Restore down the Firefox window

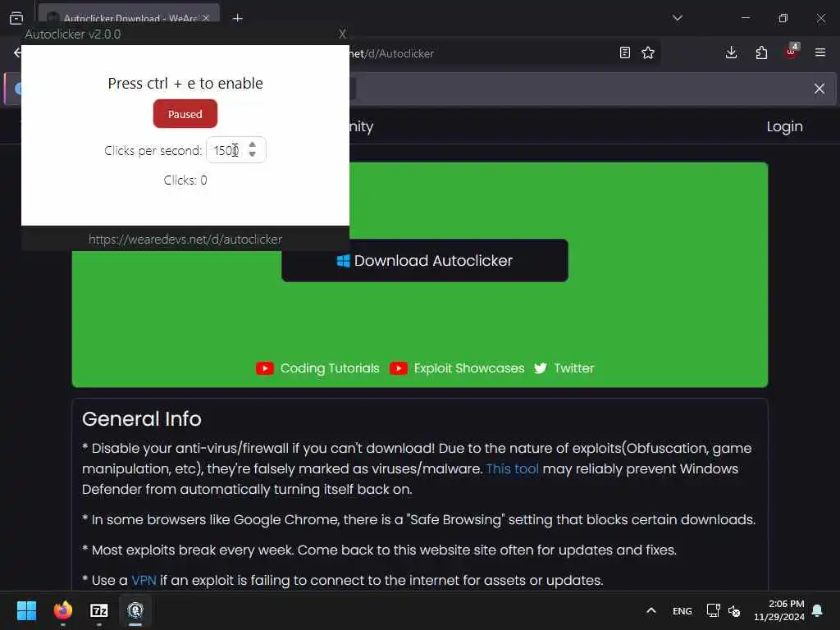pos(783,18)
